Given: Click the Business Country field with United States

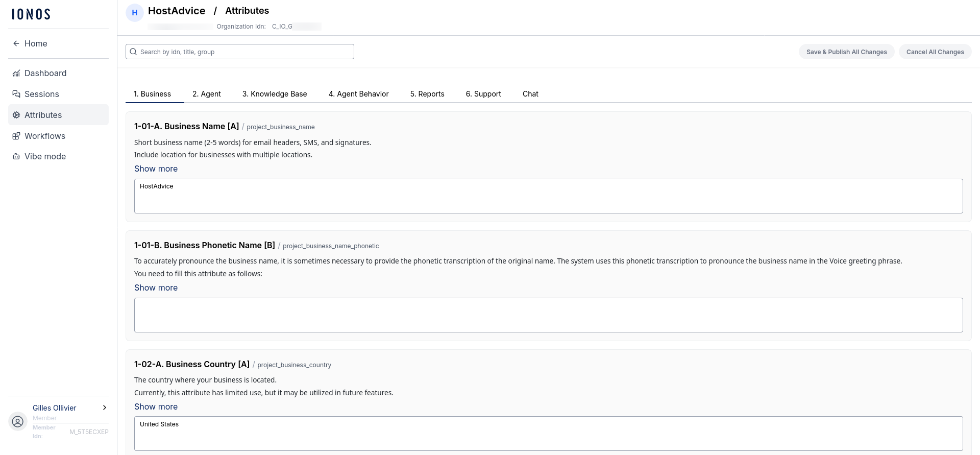Looking at the screenshot, I should click(549, 434).
